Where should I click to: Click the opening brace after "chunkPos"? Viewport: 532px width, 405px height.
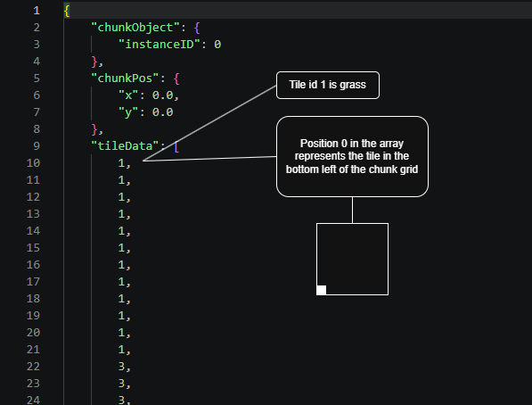click(176, 79)
